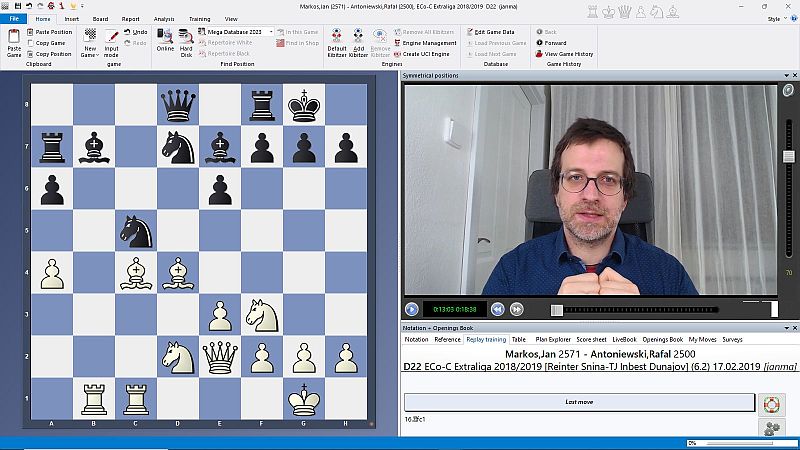Click the Paste Game icon
Image resolution: width=800 pixels, height=450 pixels.
click(x=13, y=41)
